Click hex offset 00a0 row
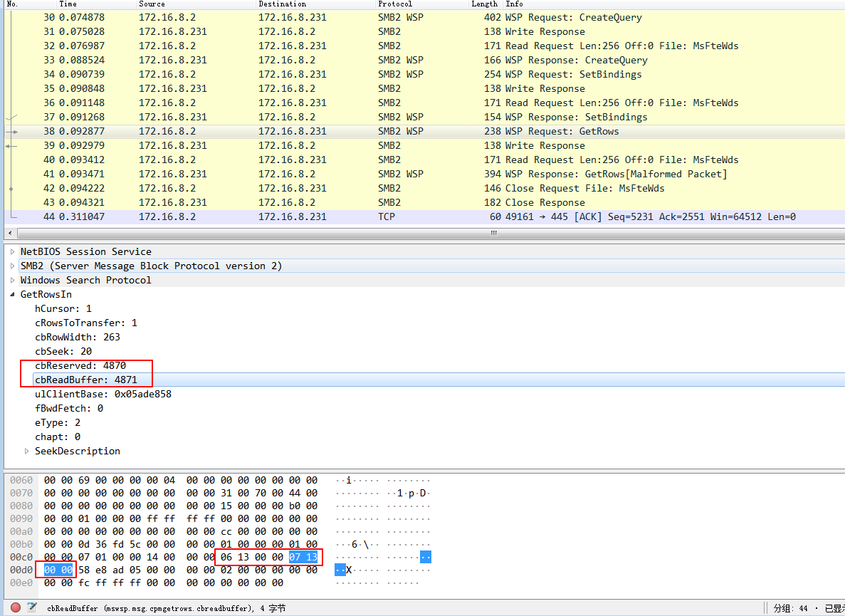The image size is (845, 616). pyautogui.click(x=21, y=531)
